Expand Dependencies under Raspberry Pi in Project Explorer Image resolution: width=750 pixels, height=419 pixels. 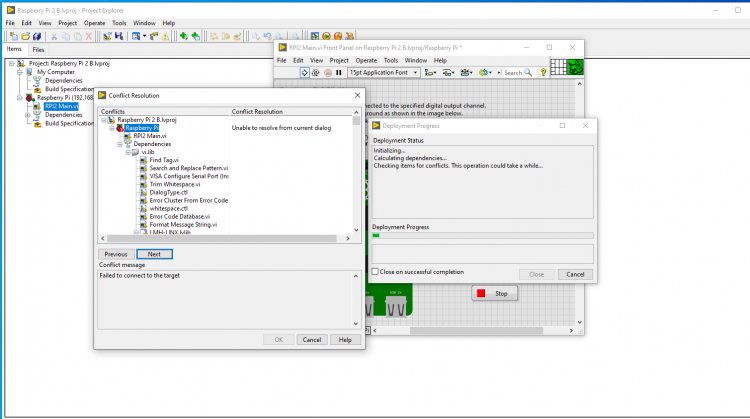tap(28, 115)
